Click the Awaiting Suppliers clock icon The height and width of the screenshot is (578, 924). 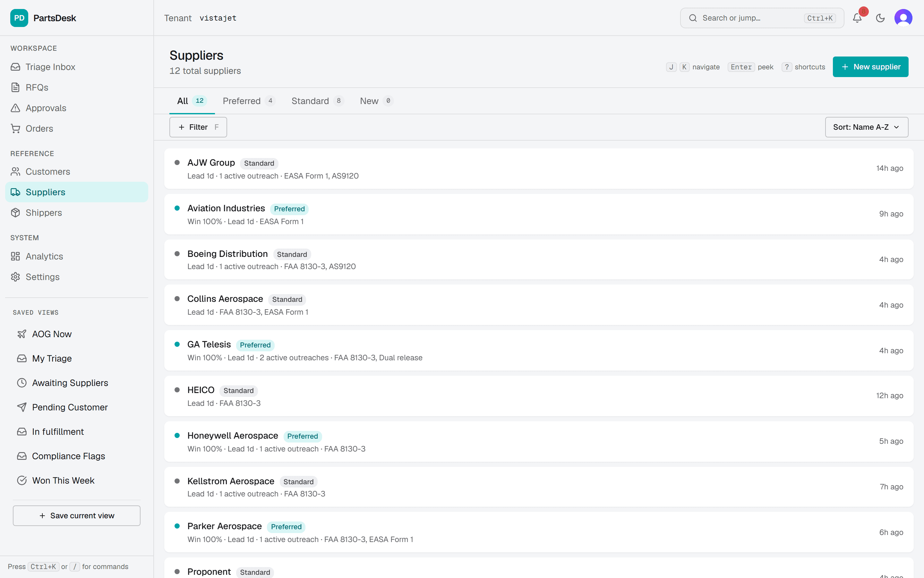[x=22, y=383]
